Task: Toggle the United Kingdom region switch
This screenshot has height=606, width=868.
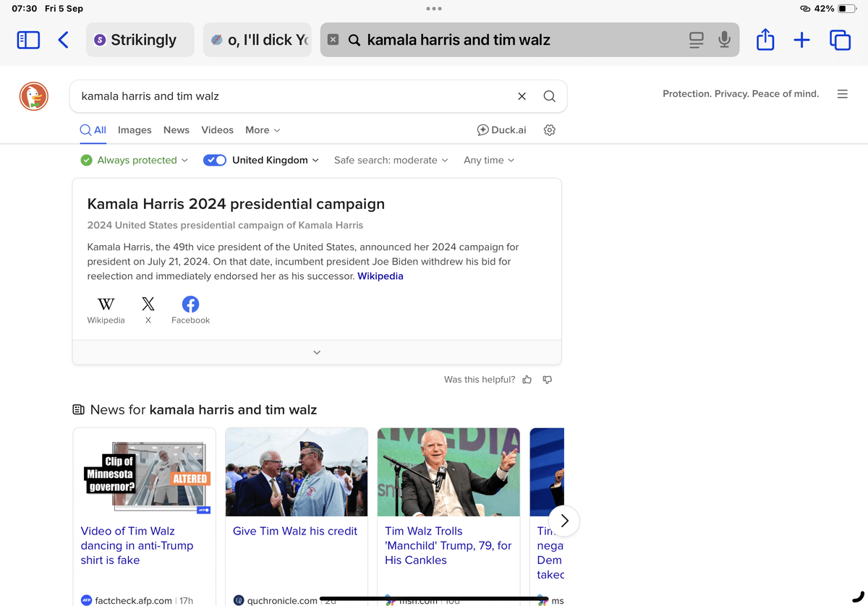Action: tap(215, 161)
